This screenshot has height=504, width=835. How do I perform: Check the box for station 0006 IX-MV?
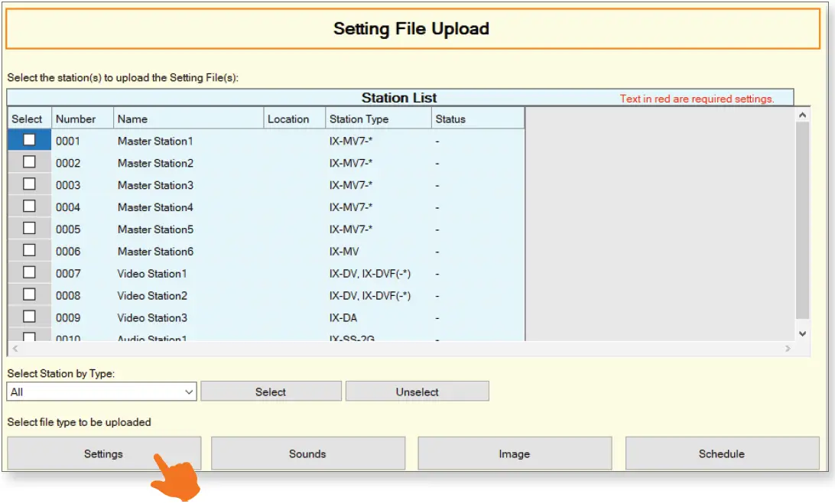click(28, 251)
